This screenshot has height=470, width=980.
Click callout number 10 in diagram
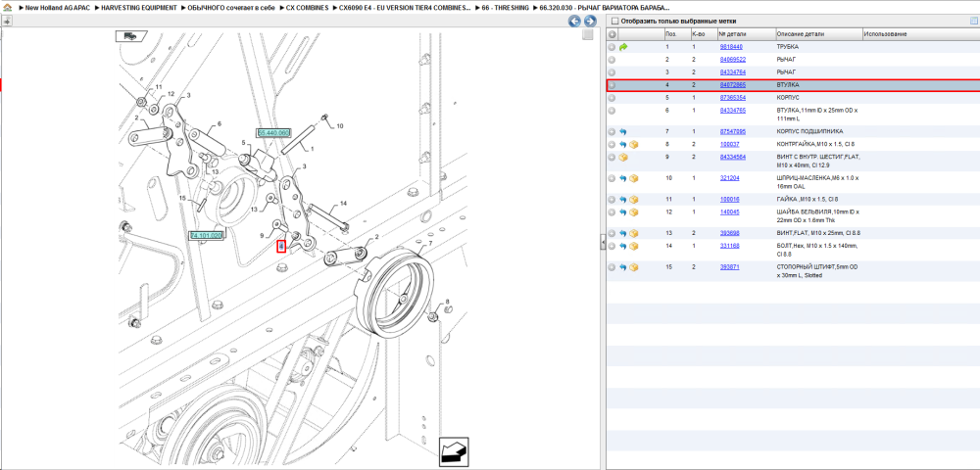tap(340, 126)
